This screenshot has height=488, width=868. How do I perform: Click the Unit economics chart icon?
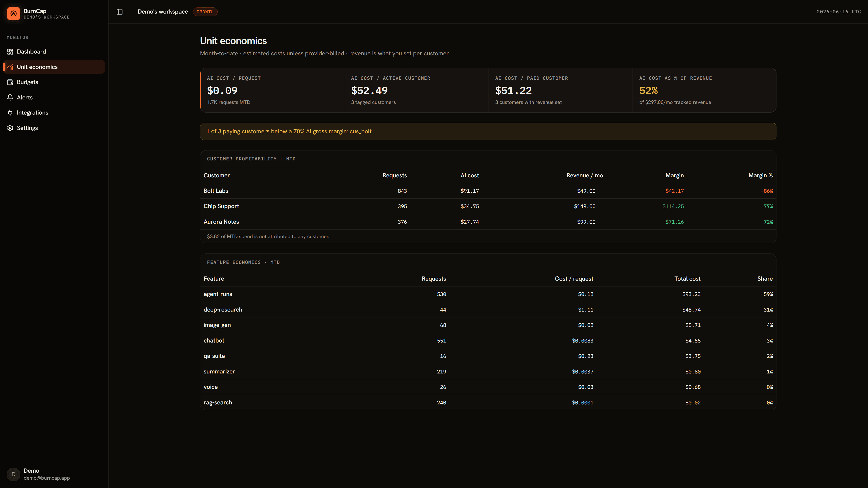[10, 67]
